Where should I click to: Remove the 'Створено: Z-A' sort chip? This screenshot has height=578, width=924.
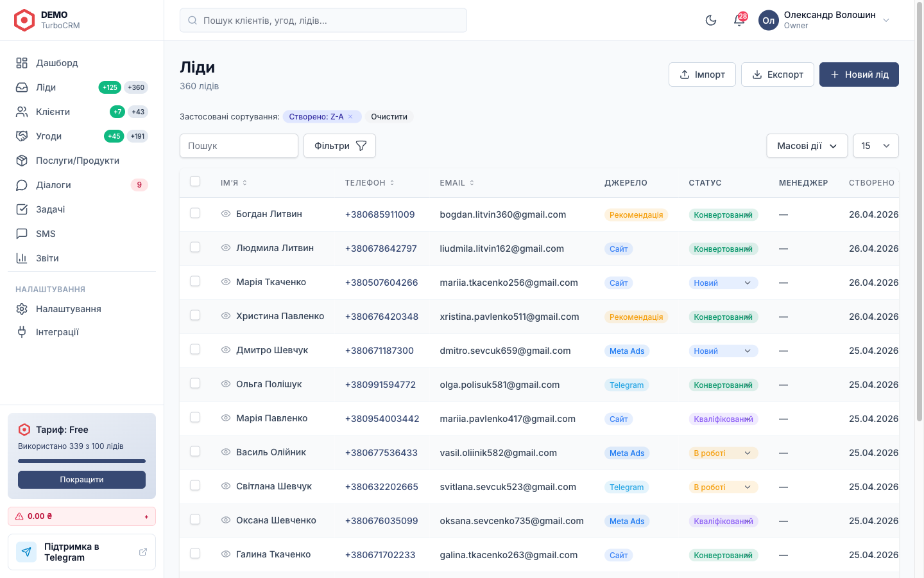350,117
